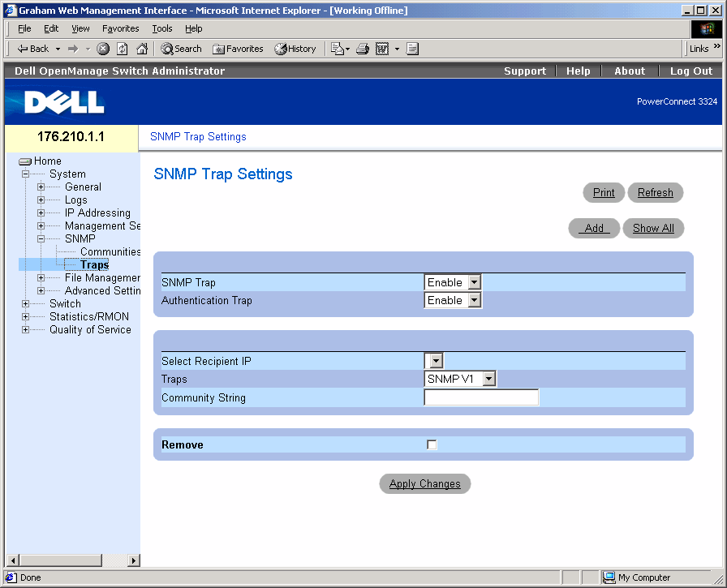Go to the browser Home icon
The width and height of the screenshot is (727, 588).
tap(142, 49)
